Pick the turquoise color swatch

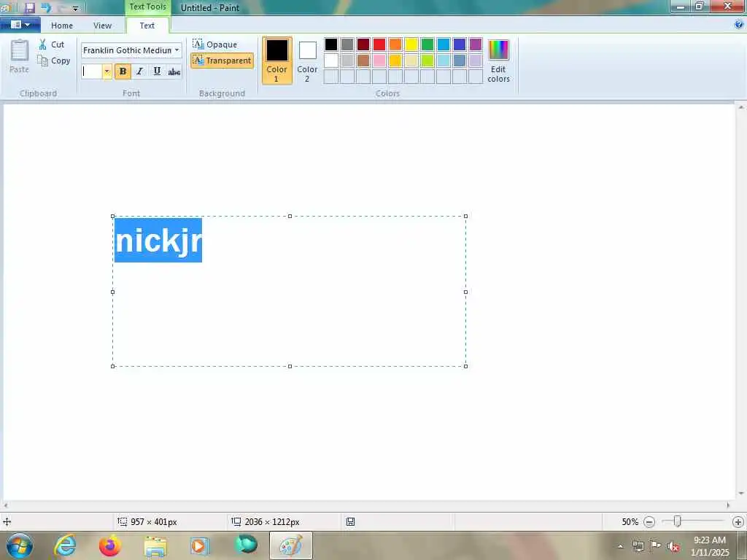click(x=444, y=44)
